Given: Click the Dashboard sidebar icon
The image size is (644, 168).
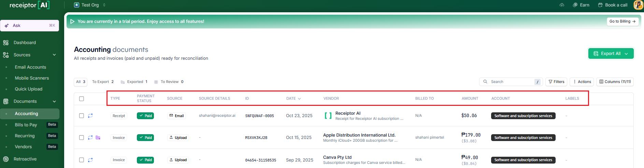Looking at the screenshot, I should 6,43.
